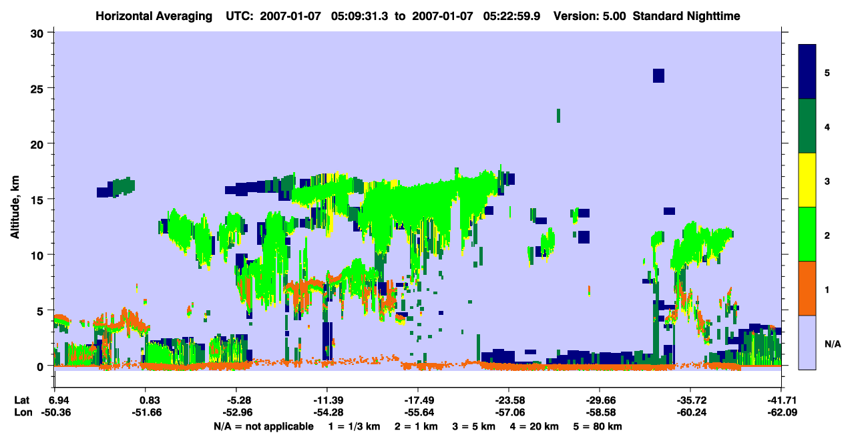Click the lavender N/A colorbar segment
The height and width of the screenshot is (445, 868).
click(x=807, y=342)
